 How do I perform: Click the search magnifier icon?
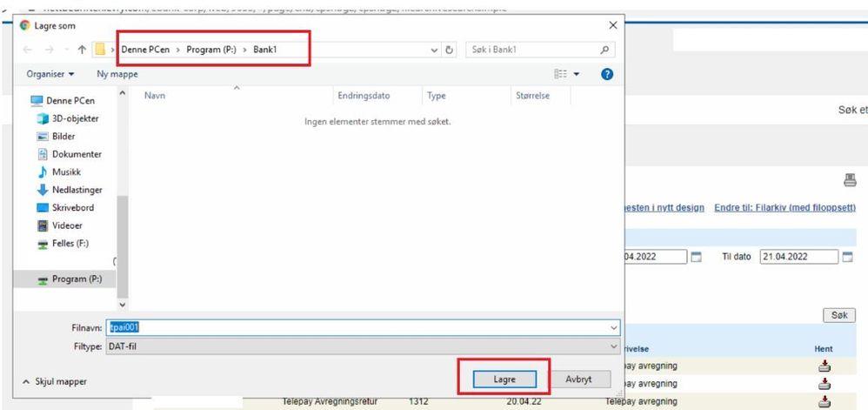point(604,50)
